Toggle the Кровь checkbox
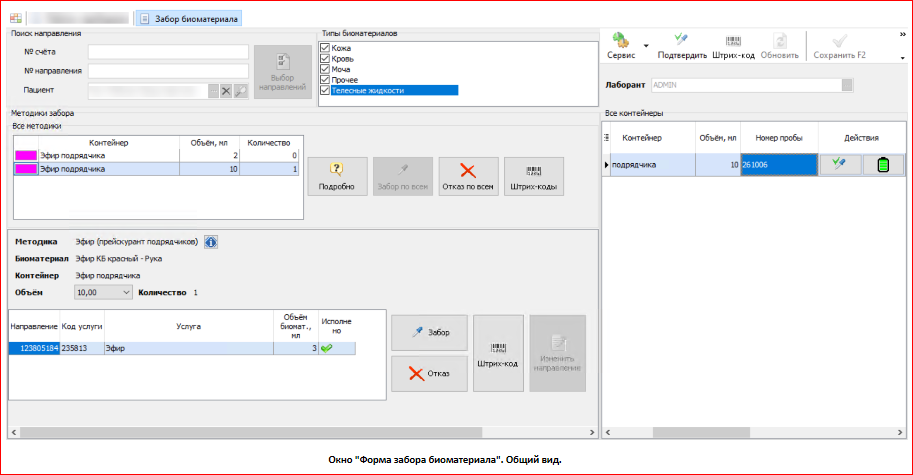Viewport: 913px width, 475px height. pyautogui.click(x=324, y=59)
